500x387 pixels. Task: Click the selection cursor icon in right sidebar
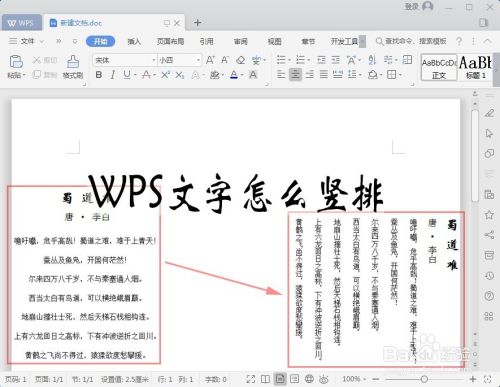(x=489, y=133)
